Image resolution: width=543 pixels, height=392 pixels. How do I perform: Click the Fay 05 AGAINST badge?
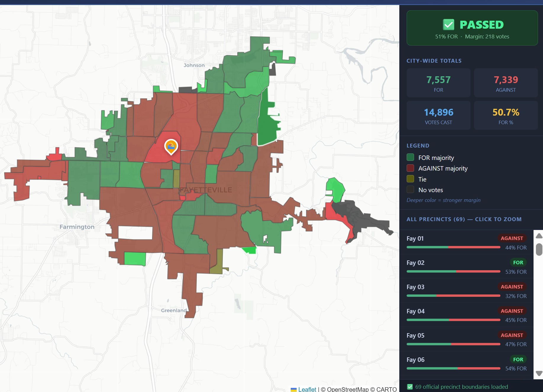[512, 335]
